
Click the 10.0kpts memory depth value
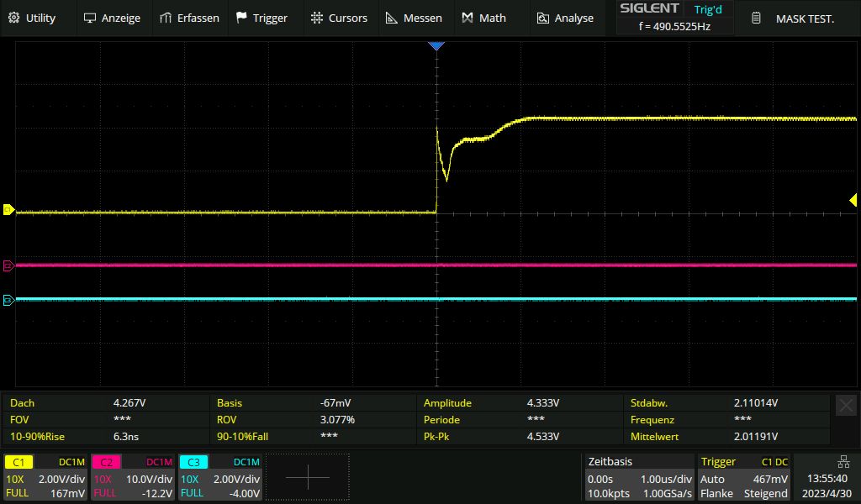(x=609, y=494)
